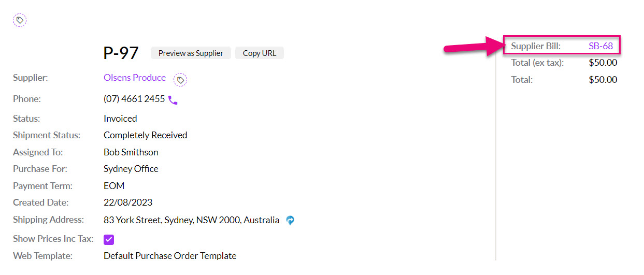Click the Total (ex tax) $50.00 amount
Image resolution: width=644 pixels, height=275 pixels.
tap(603, 63)
